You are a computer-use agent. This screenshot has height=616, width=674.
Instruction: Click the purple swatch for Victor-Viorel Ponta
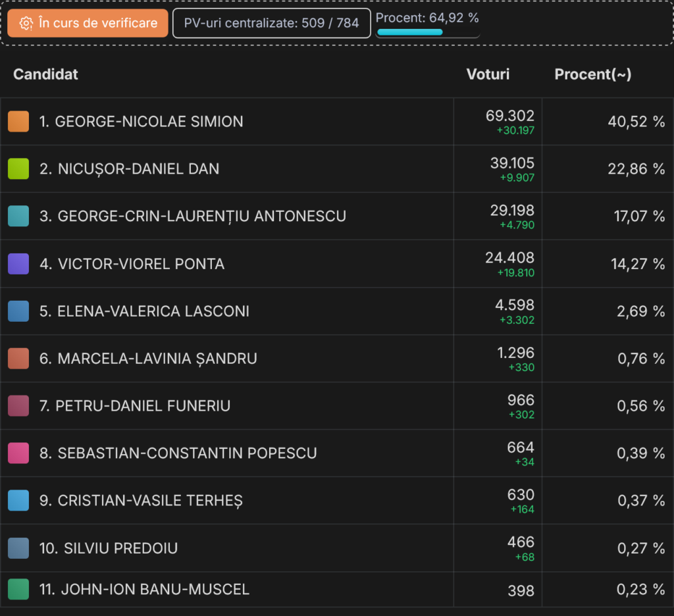coord(18,263)
